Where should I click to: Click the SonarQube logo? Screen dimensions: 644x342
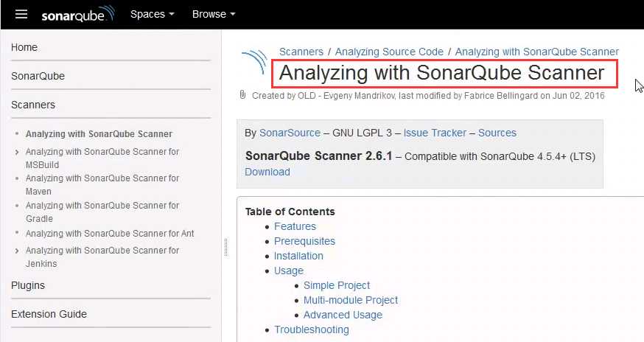77,14
